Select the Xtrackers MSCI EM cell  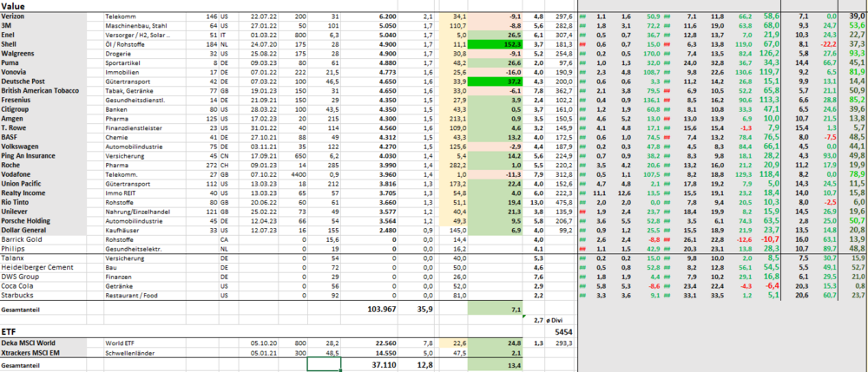[43, 352]
